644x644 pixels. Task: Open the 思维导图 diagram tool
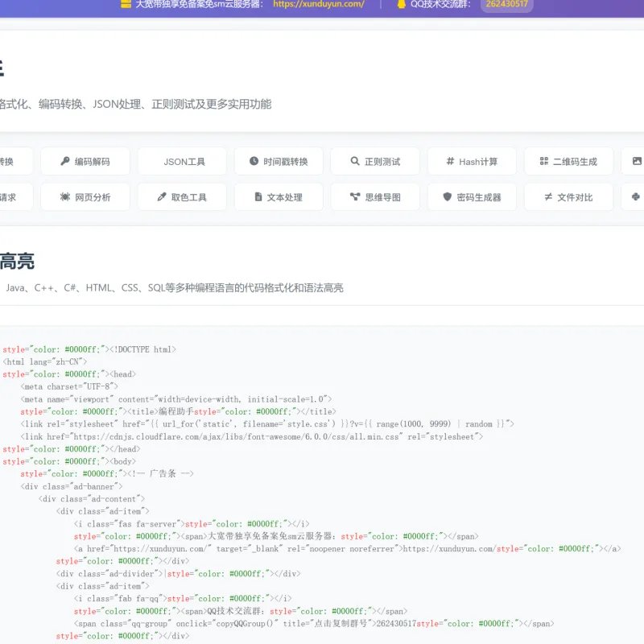375,197
